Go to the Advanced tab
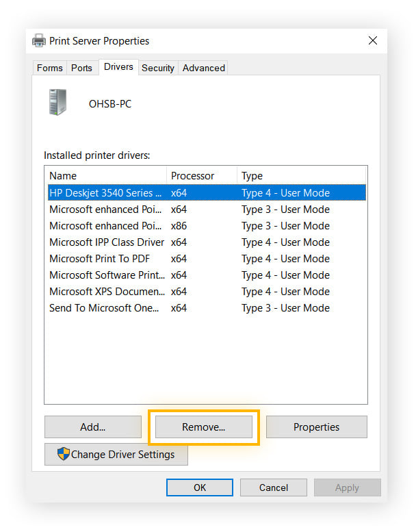416x532 pixels. pyautogui.click(x=203, y=68)
